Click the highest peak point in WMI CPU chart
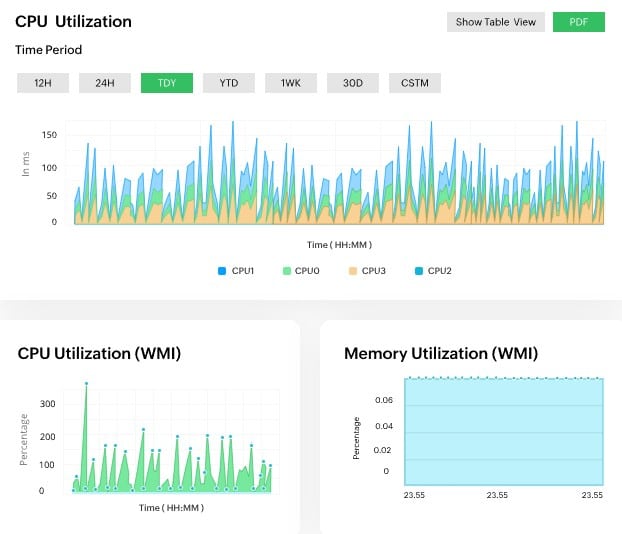This screenshot has height=534, width=622. [x=86, y=383]
